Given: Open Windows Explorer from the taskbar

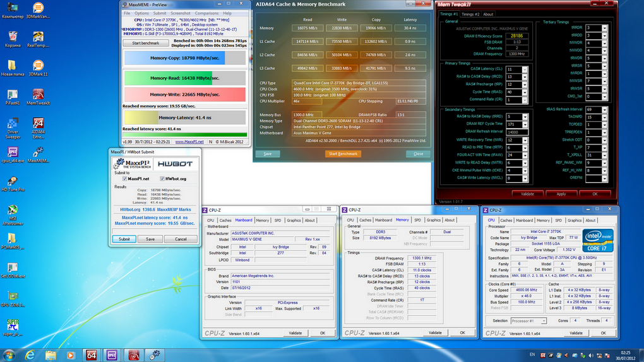Looking at the screenshot, I should coord(51,355).
